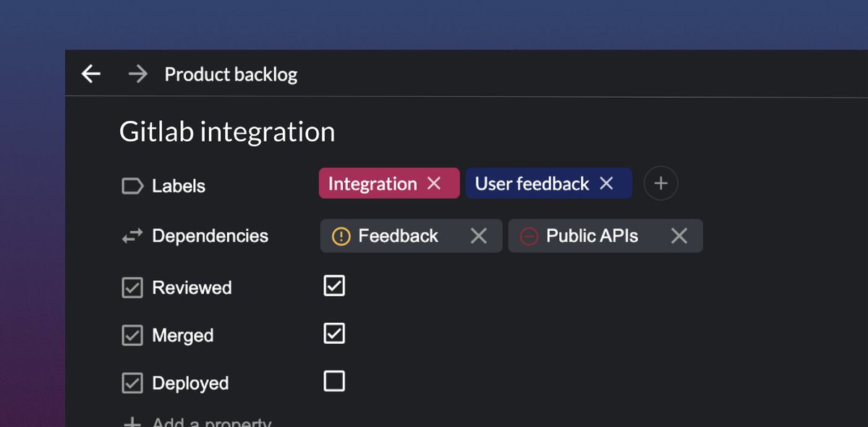Click Add a property
The image size is (868, 427).
[197, 422]
